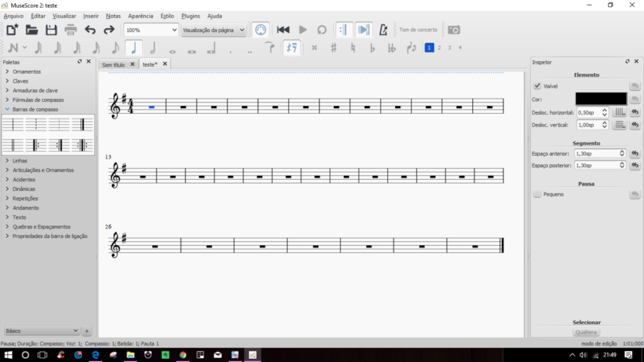Select the whole note duration

172,48
